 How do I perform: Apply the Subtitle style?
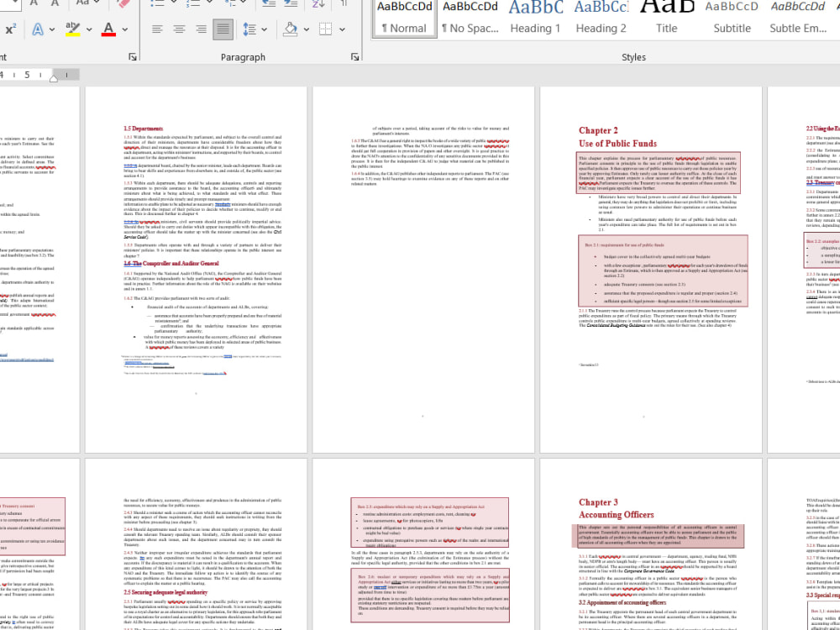point(732,18)
